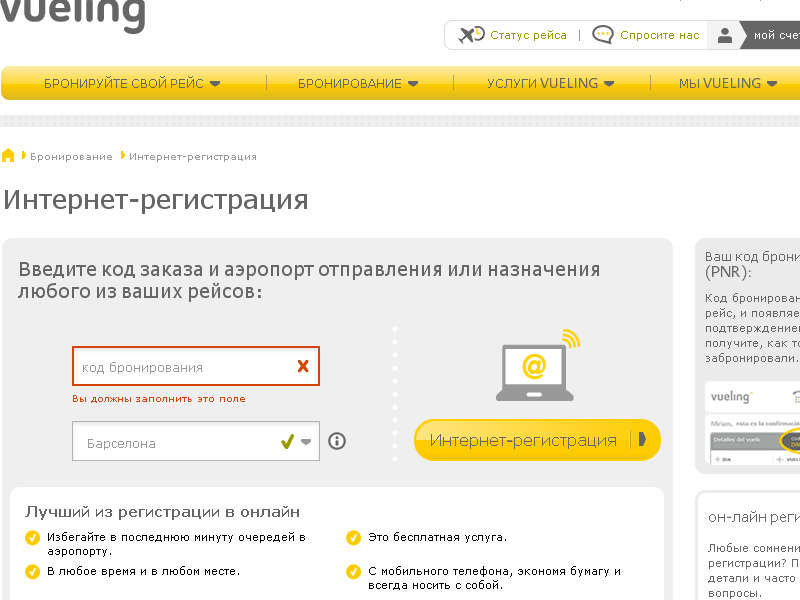Image resolution: width=800 pixels, height=600 pixels.
Task: Click the Введите код заказа instruction heading
Action: 309,280
